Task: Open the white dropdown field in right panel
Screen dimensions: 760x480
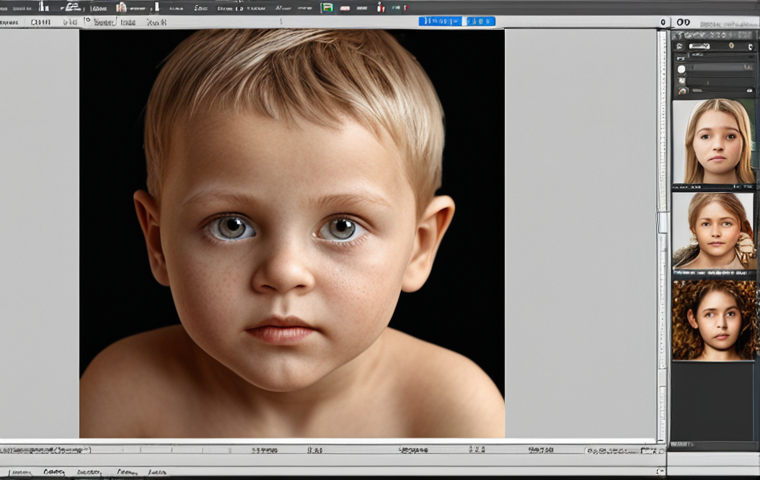Action: (x=698, y=46)
